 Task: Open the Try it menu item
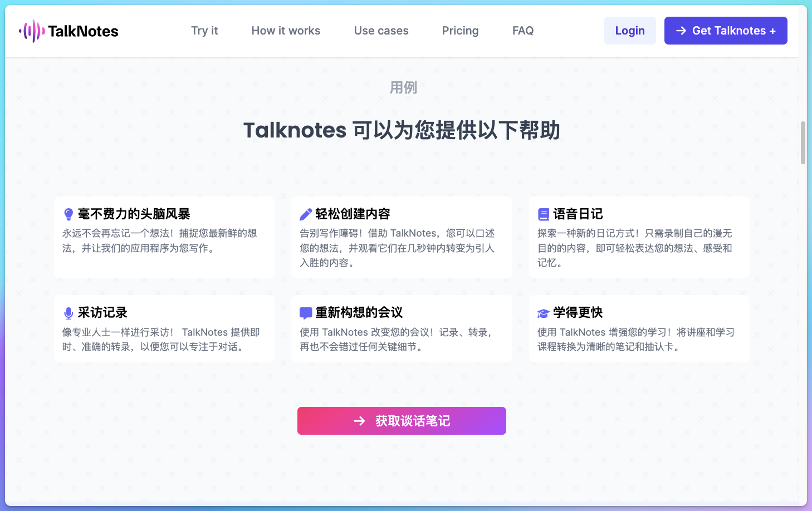click(204, 31)
